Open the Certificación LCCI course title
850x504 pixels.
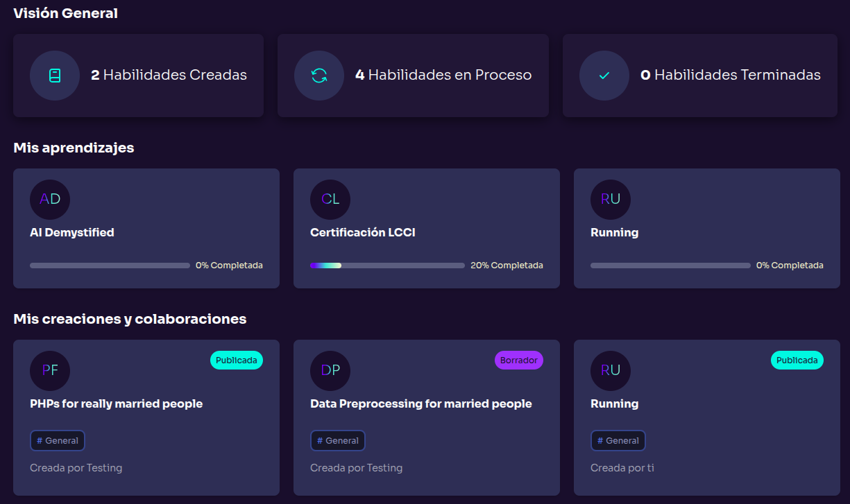pyautogui.click(x=362, y=233)
